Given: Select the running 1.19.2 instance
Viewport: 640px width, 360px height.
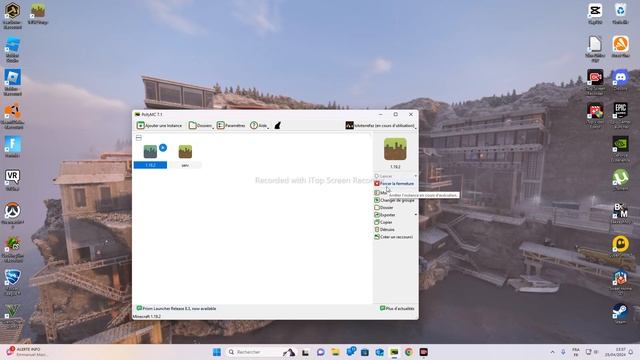Looking at the screenshot, I should tap(150, 156).
